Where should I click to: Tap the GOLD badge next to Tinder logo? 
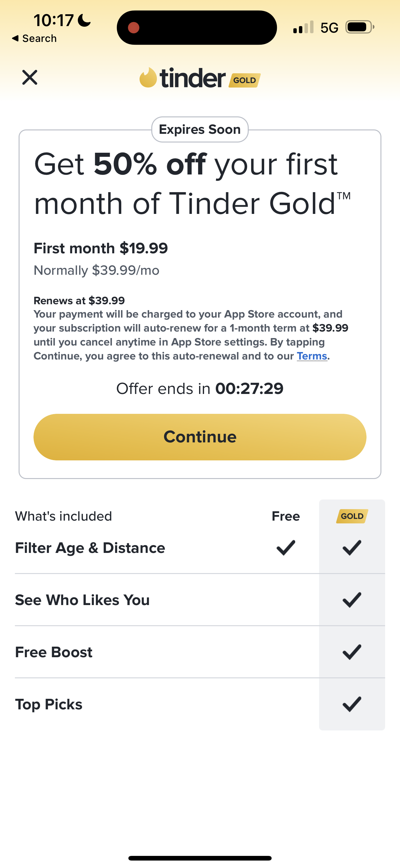pyautogui.click(x=244, y=80)
